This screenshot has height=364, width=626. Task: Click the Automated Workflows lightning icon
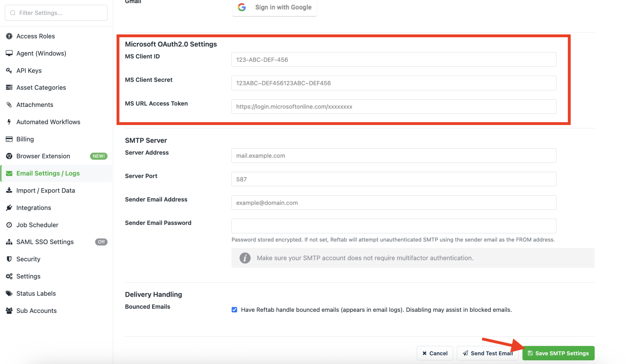pos(9,122)
